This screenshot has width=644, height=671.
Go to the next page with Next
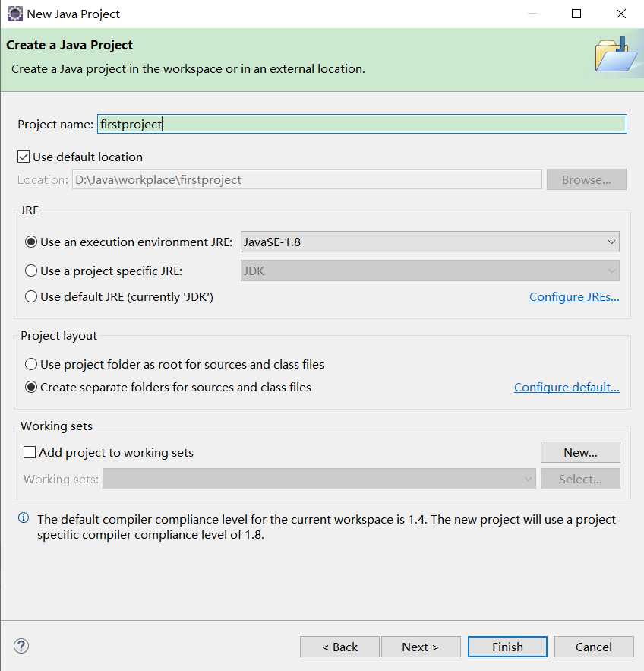coord(421,647)
